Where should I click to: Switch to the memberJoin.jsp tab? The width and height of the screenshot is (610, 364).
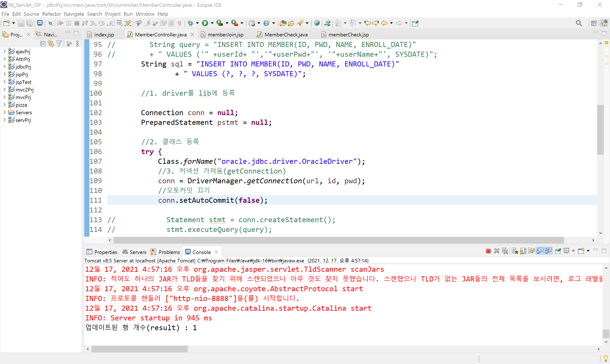(225, 34)
